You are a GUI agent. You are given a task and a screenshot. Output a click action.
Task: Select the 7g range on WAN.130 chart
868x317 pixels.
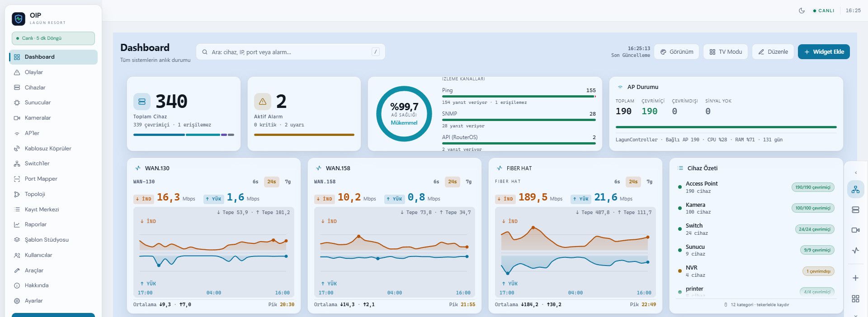(288, 182)
